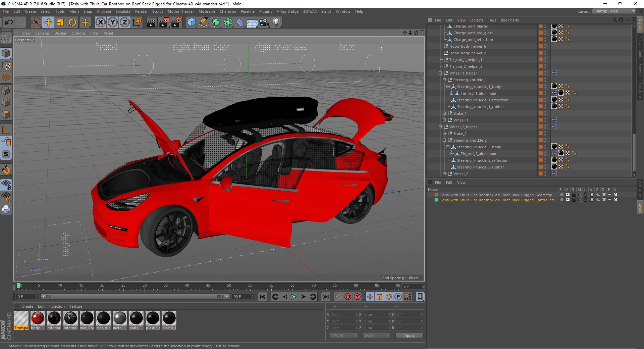
Task: Play the animation forward
Action: coord(294,297)
